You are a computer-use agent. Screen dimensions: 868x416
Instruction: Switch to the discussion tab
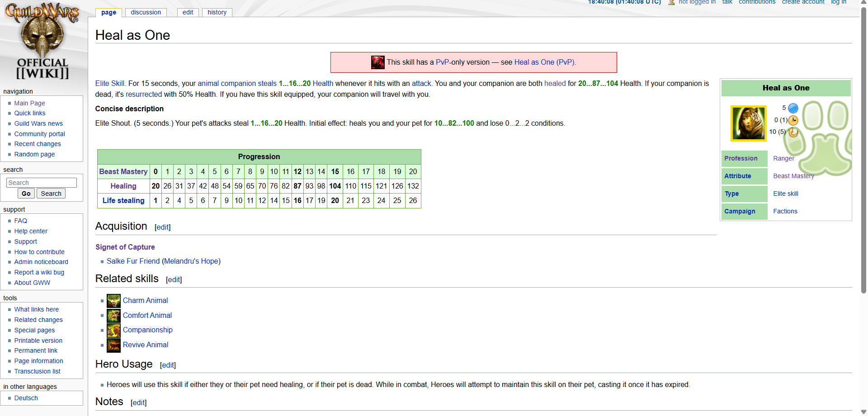146,12
